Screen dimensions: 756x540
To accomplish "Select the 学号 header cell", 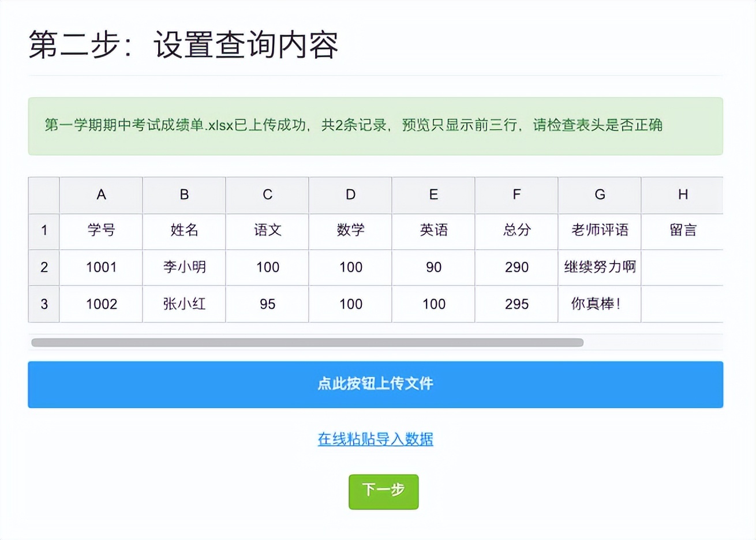I will point(101,231).
